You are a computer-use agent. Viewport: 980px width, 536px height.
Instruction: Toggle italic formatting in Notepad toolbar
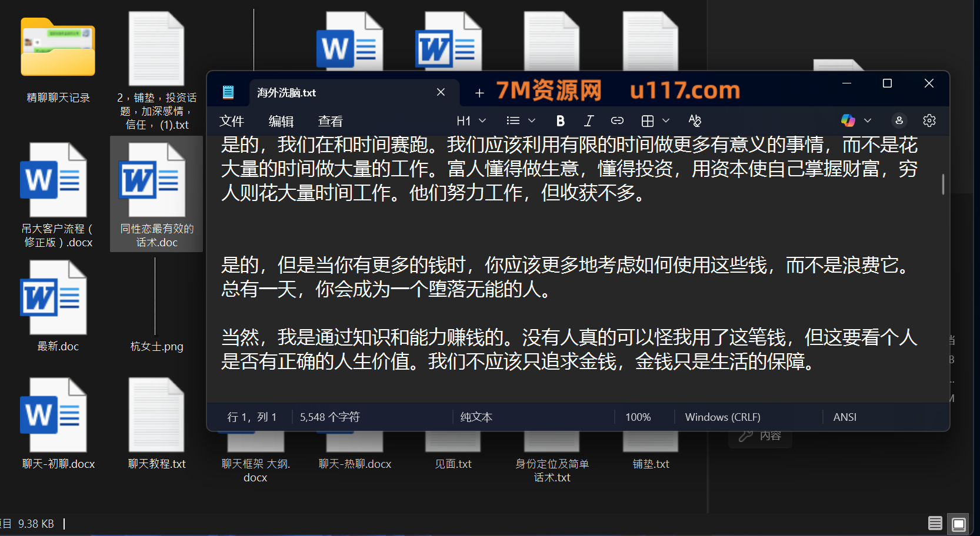(588, 121)
